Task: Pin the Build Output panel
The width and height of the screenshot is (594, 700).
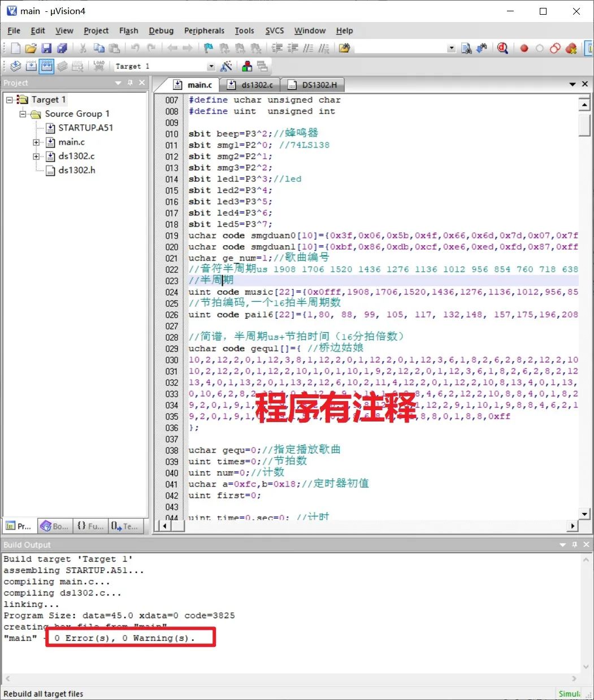Action: pos(574,545)
